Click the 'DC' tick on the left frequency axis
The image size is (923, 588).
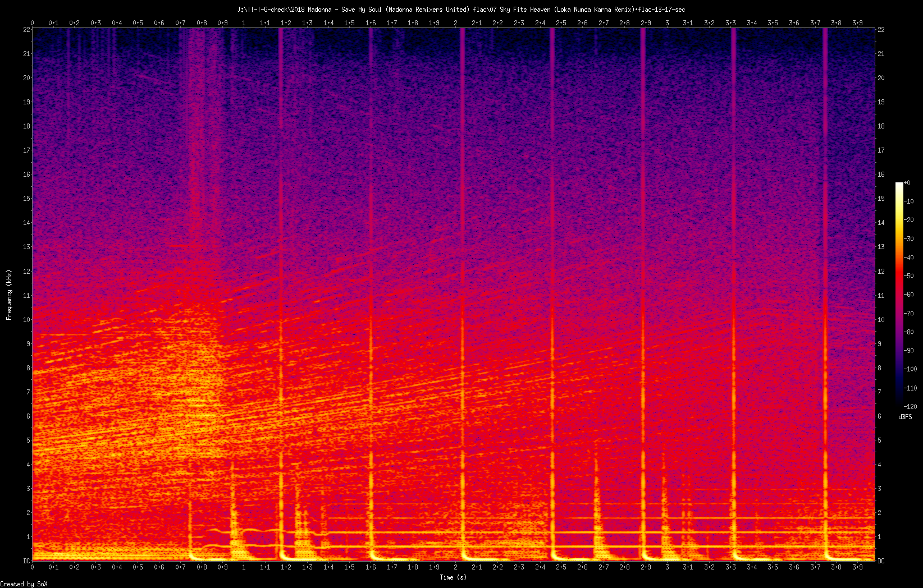pyautogui.click(x=26, y=561)
